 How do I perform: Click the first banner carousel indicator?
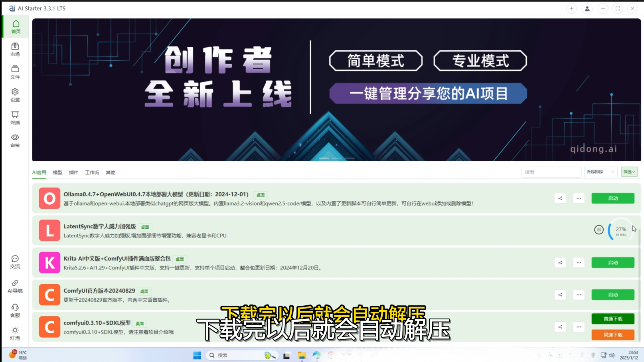[324, 158]
